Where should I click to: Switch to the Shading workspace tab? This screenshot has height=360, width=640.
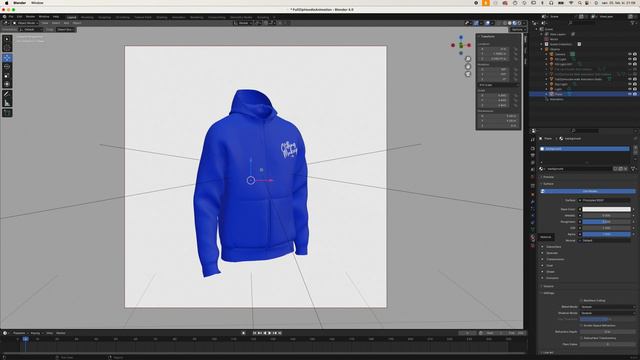(162, 17)
